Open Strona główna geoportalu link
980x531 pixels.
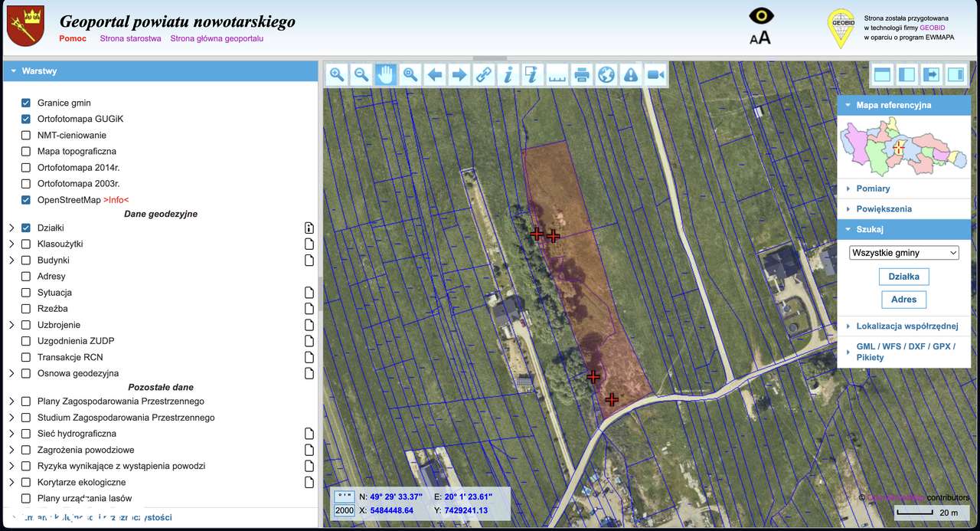point(217,38)
